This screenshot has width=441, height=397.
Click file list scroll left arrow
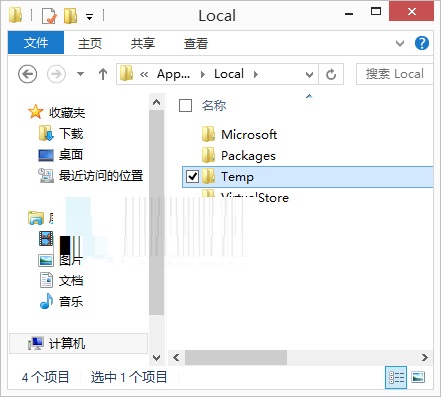(x=176, y=358)
